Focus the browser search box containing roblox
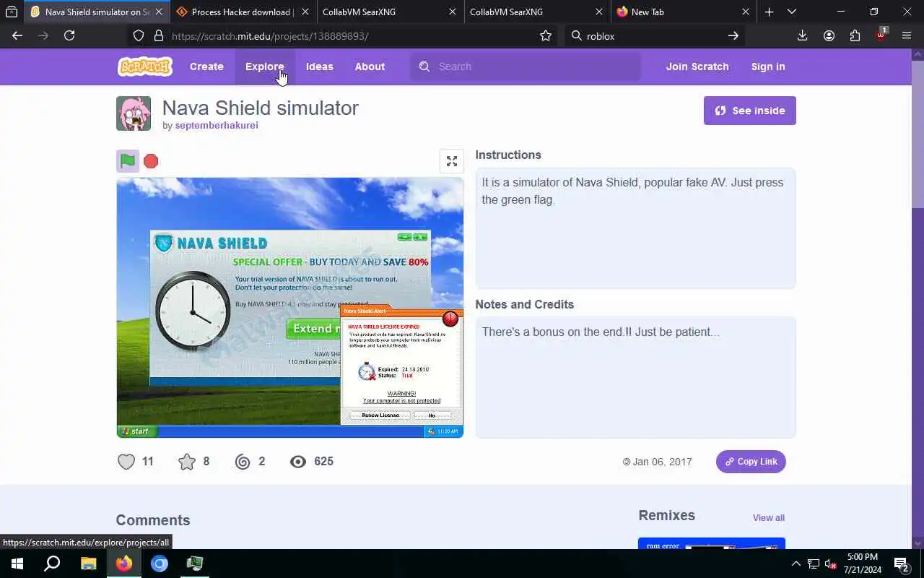Image resolution: width=924 pixels, height=578 pixels. [653, 36]
